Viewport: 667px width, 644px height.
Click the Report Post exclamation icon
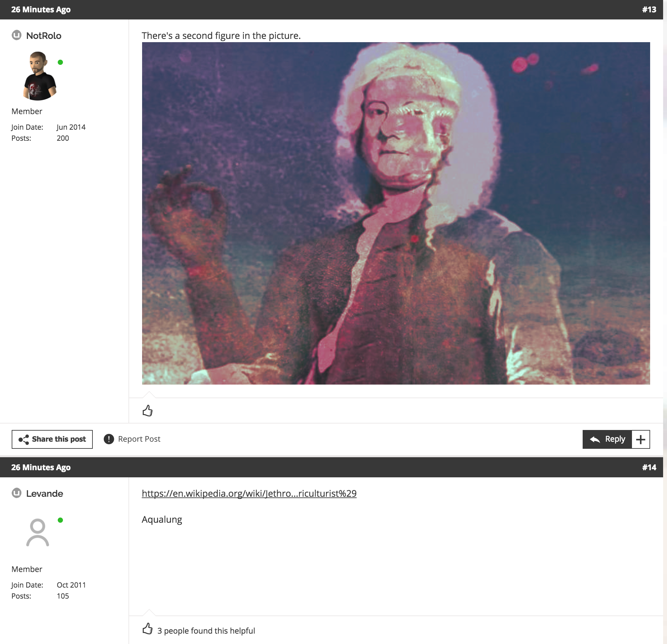tap(109, 439)
